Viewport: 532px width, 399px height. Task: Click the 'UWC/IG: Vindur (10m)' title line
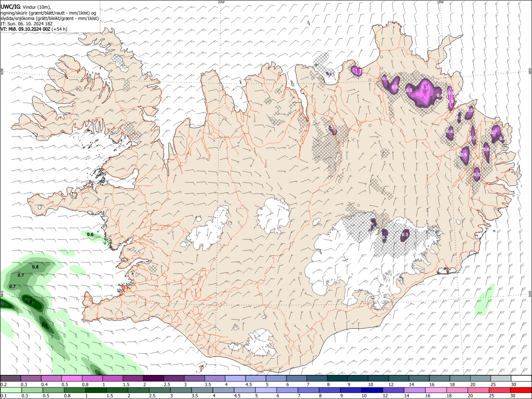(26, 7)
